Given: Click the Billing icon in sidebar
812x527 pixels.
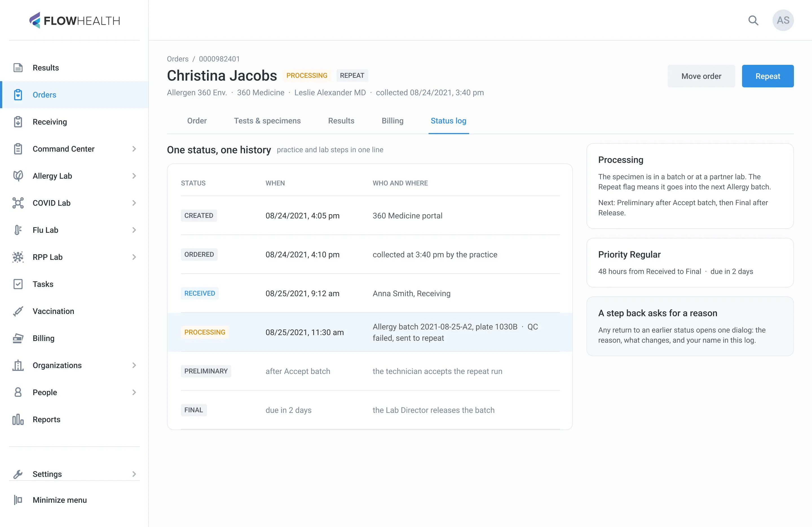Looking at the screenshot, I should click(18, 338).
